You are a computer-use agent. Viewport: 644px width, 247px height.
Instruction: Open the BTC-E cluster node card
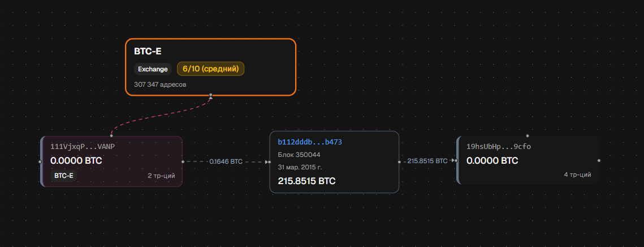pos(211,67)
